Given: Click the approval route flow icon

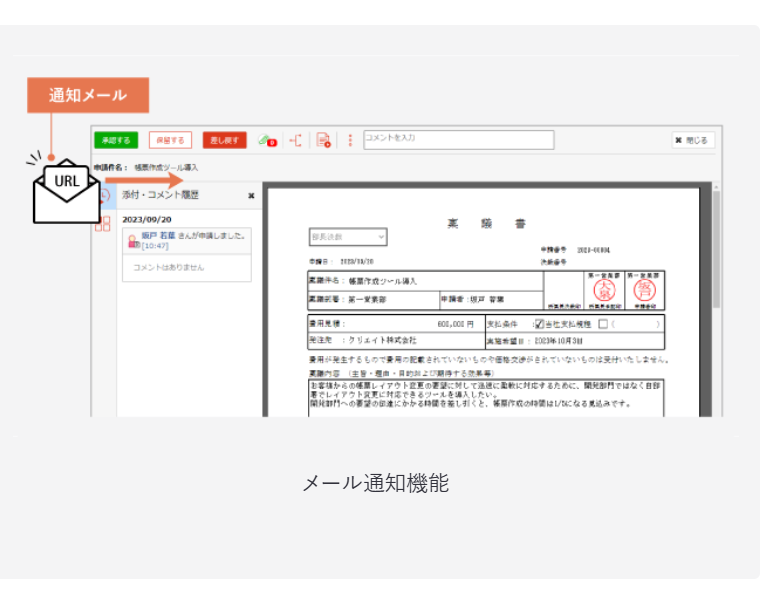Looking at the screenshot, I should [296, 141].
